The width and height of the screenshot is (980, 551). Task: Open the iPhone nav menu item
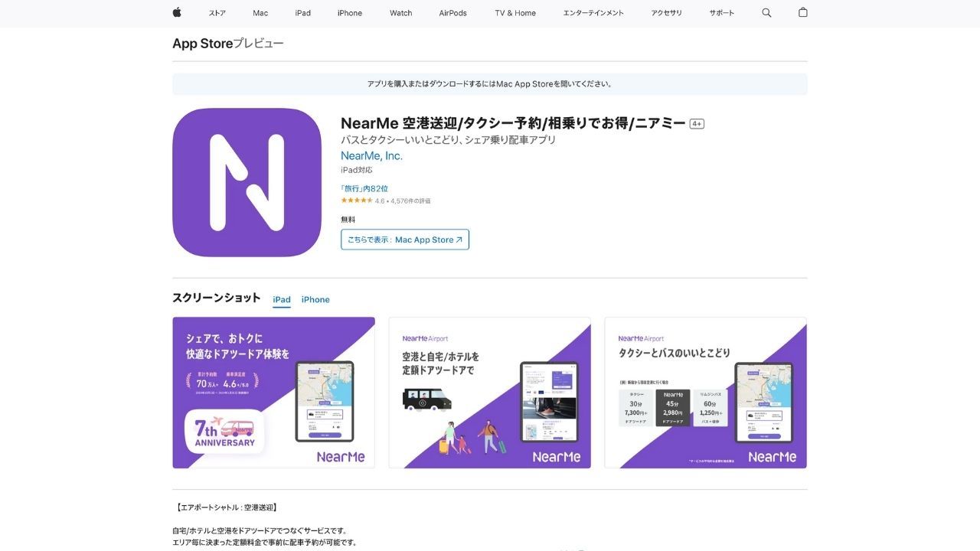[350, 13]
